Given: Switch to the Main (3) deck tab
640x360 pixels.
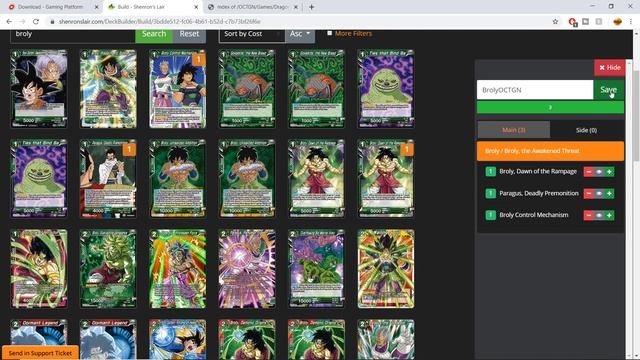Looking at the screenshot, I should [x=513, y=130].
